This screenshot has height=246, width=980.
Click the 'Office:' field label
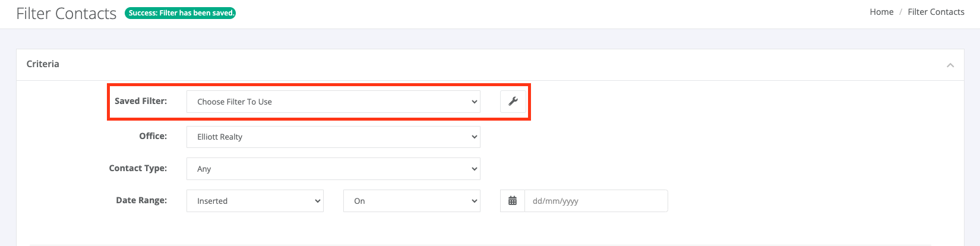tap(153, 136)
